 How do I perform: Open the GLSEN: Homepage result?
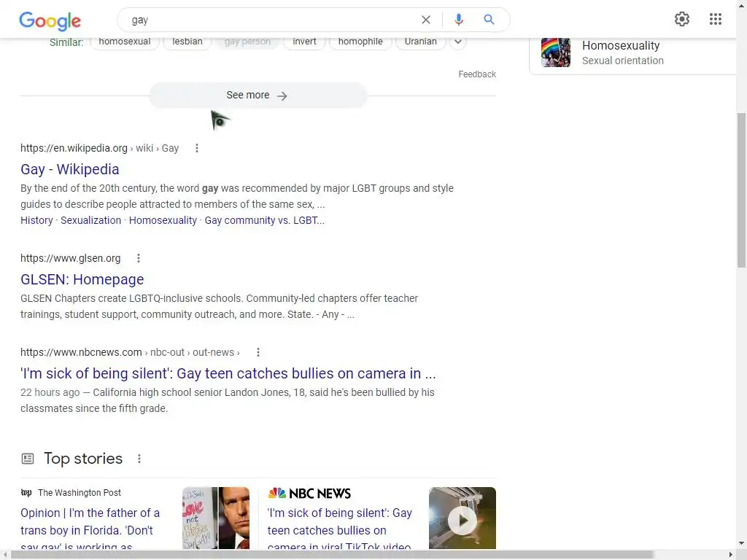[x=82, y=279]
